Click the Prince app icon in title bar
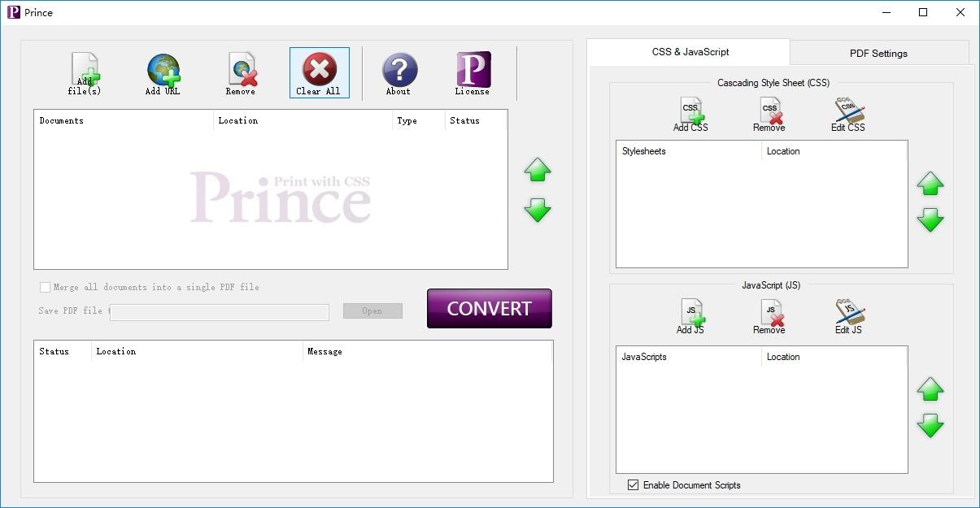The width and height of the screenshot is (980, 508). click(x=13, y=12)
